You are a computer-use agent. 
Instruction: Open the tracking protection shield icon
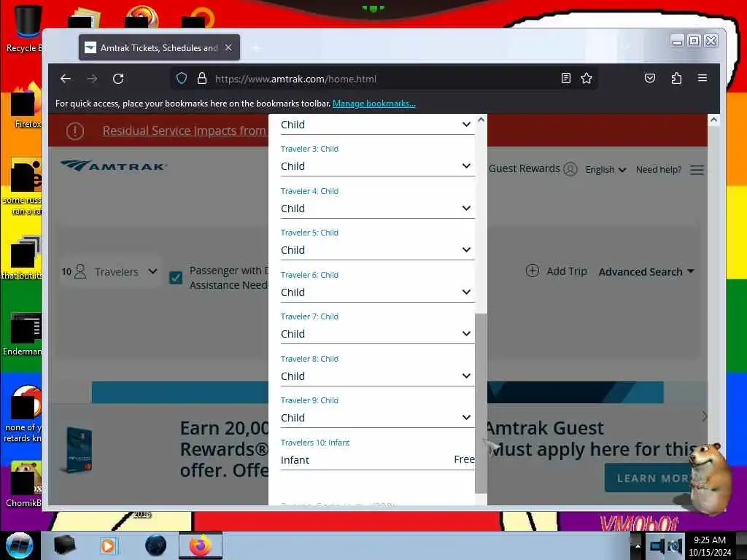coord(182,79)
